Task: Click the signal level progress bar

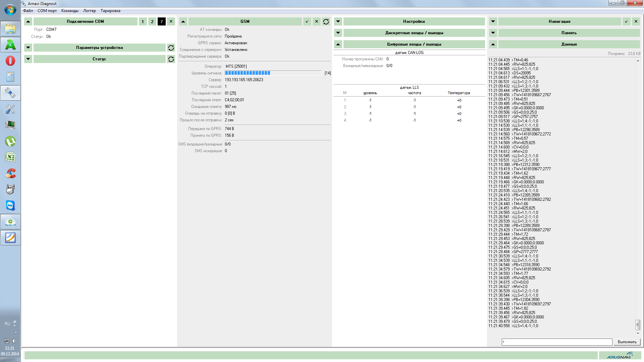Action: click(x=273, y=73)
